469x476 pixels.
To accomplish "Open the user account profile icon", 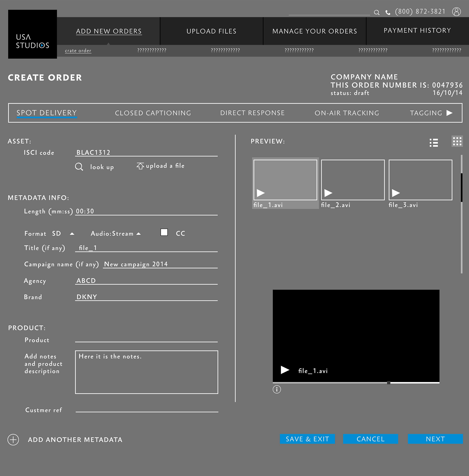I will [x=457, y=11].
